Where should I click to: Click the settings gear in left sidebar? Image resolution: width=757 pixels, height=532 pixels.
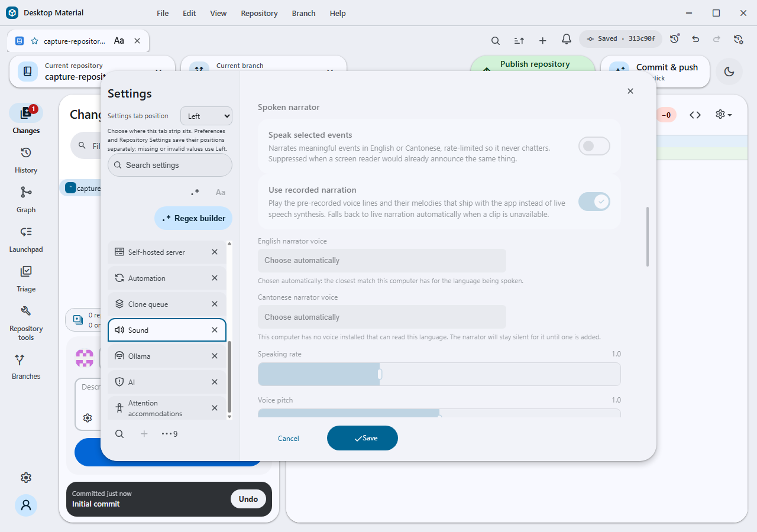pos(26,478)
